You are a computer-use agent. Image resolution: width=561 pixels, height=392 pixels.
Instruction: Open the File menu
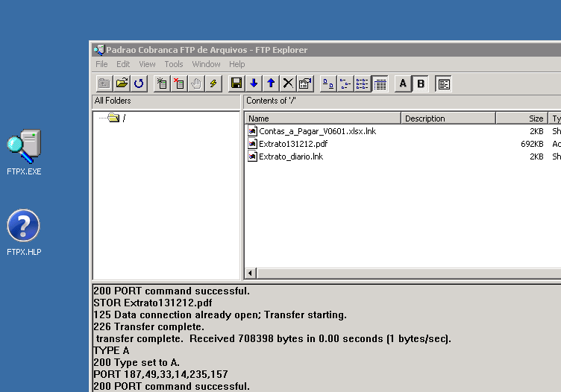(101, 64)
